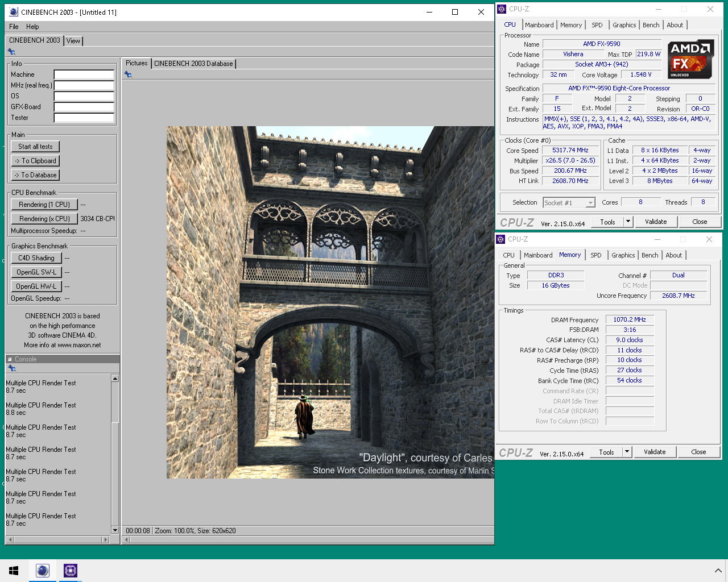Screen dimensions: 728x582
Task: Select the Pictures tab
Action: (x=136, y=63)
